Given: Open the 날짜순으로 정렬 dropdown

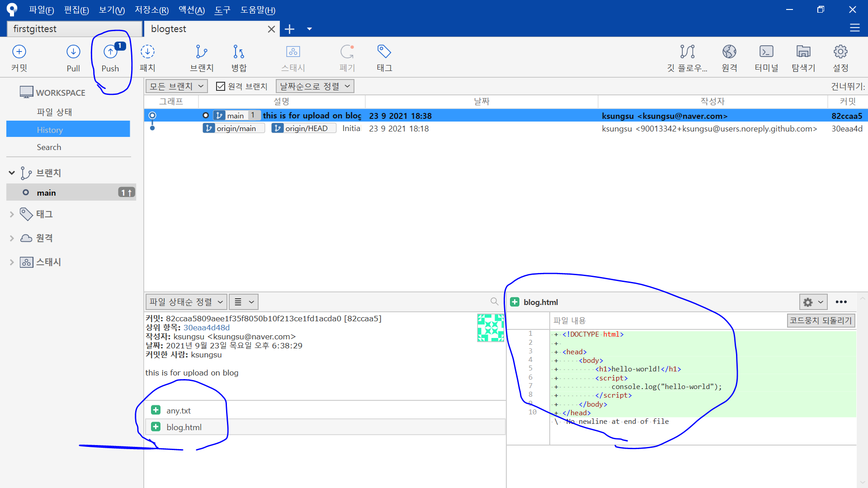Looking at the screenshot, I should pos(315,86).
